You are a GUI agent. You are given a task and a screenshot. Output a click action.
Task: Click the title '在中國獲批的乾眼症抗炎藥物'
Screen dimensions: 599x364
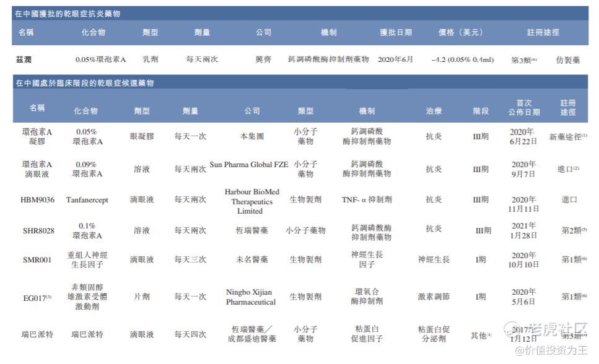[x=68, y=14]
